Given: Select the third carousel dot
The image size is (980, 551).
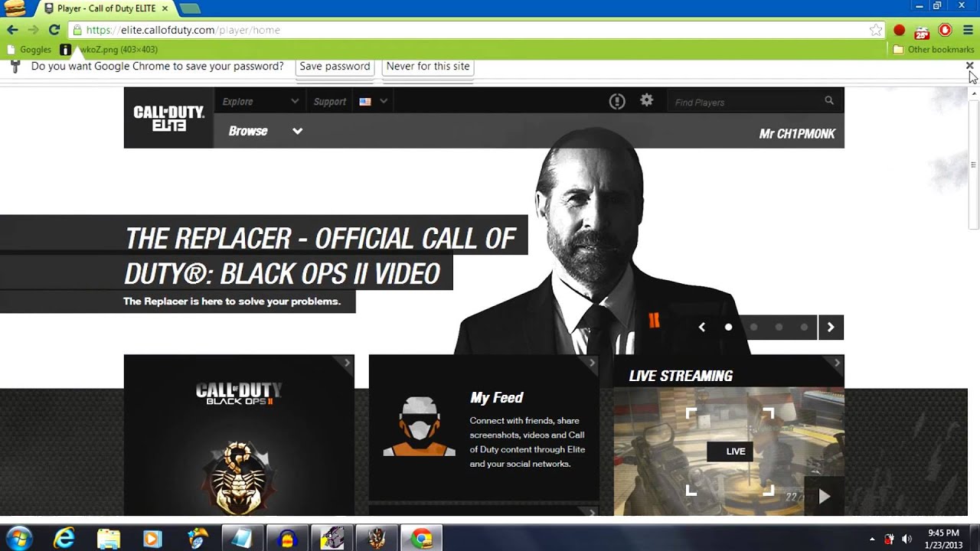Looking at the screenshot, I should click(x=779, y=328).
